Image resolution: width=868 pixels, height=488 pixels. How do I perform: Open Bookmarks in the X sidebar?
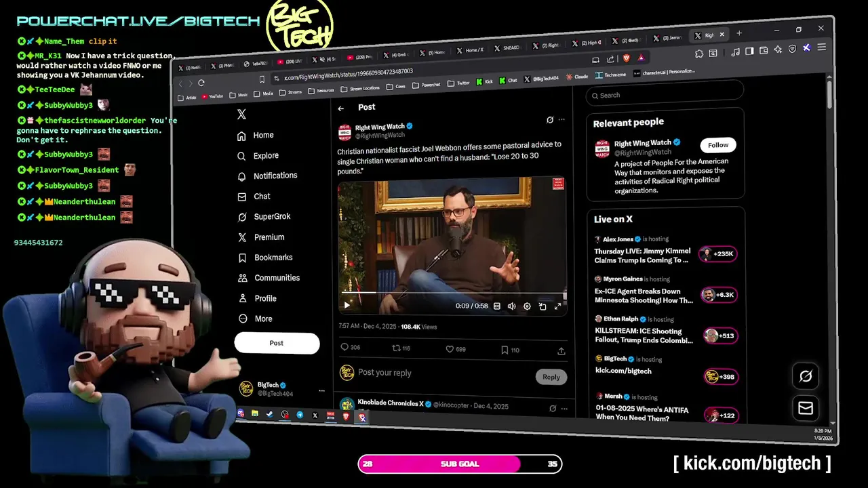(x=264, y=258)
